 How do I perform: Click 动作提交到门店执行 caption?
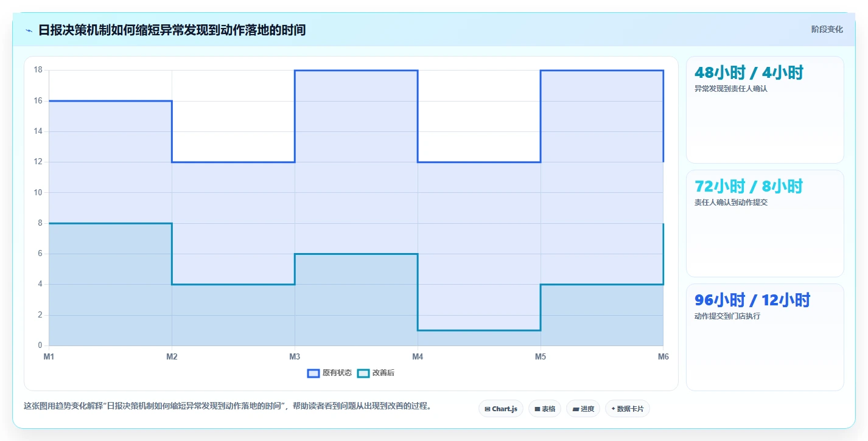(x=727, y=316)
